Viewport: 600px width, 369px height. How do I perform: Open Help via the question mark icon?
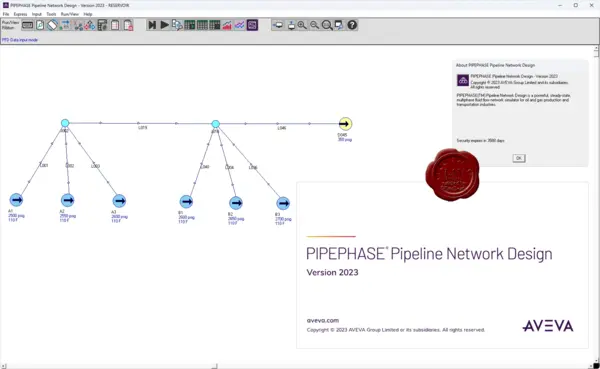coord(352,25)
